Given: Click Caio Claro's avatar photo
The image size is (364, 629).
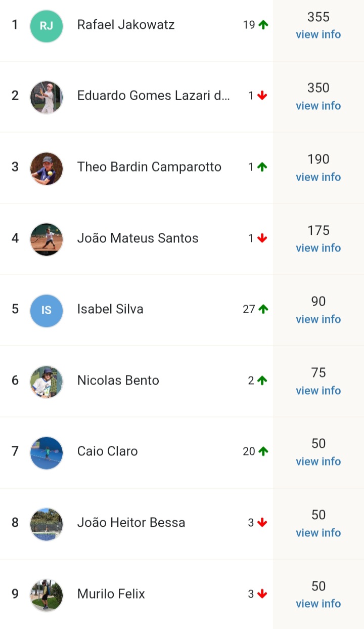Looking at the screenshot, I should tap(47, 452).
